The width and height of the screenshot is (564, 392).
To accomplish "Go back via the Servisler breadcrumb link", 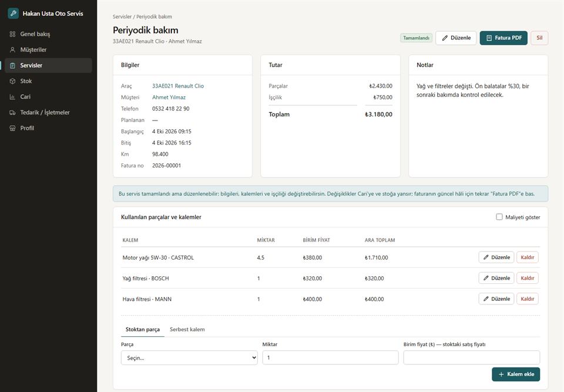I will click(122, 16).
